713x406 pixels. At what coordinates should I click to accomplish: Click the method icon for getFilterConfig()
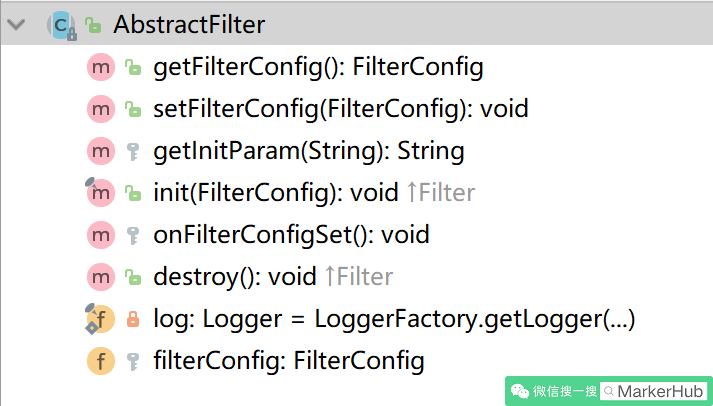[100, 67]
